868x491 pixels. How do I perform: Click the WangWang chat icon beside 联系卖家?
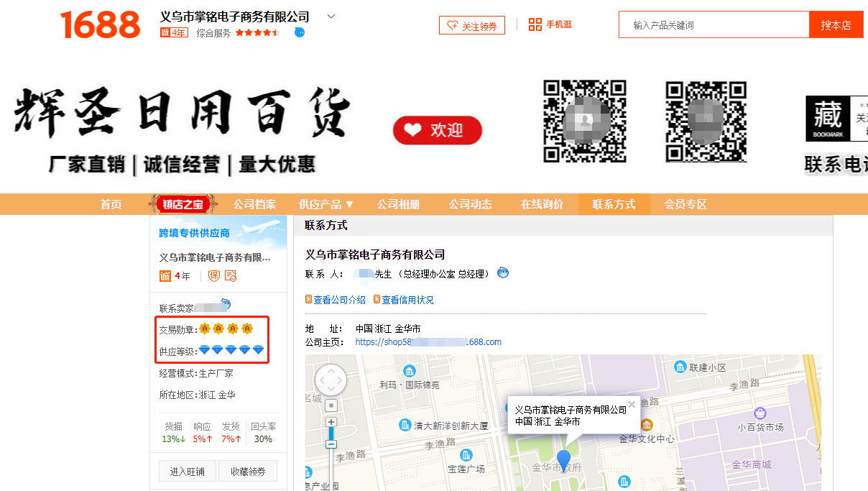(226, 305)
